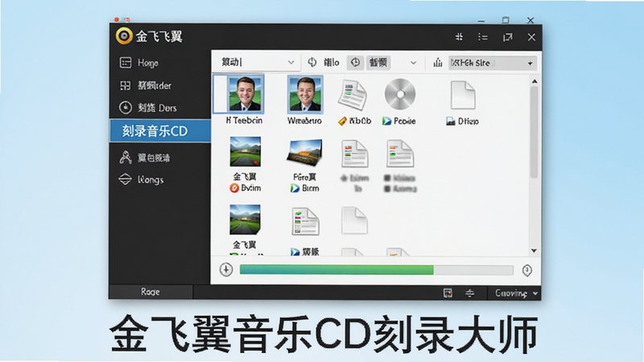Screen dimensions: 644x362
Task: Select the landscape thumbnail in third row
Action: tap(246, 220)
